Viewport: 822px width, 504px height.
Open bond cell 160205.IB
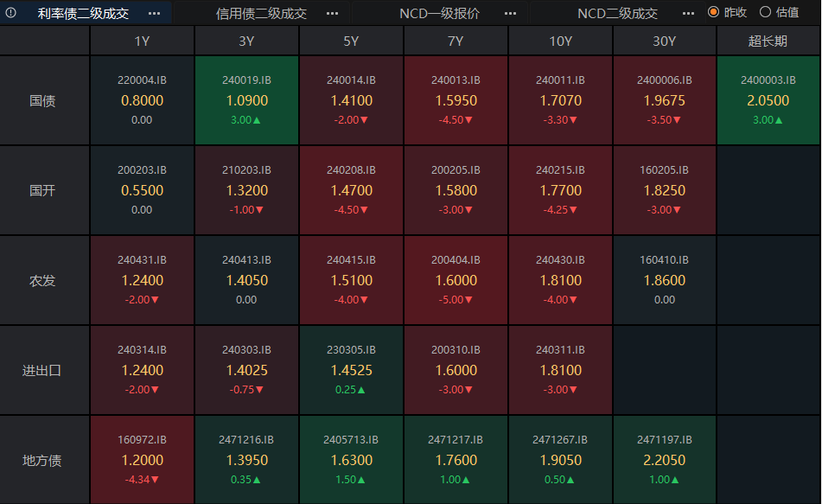664,190
